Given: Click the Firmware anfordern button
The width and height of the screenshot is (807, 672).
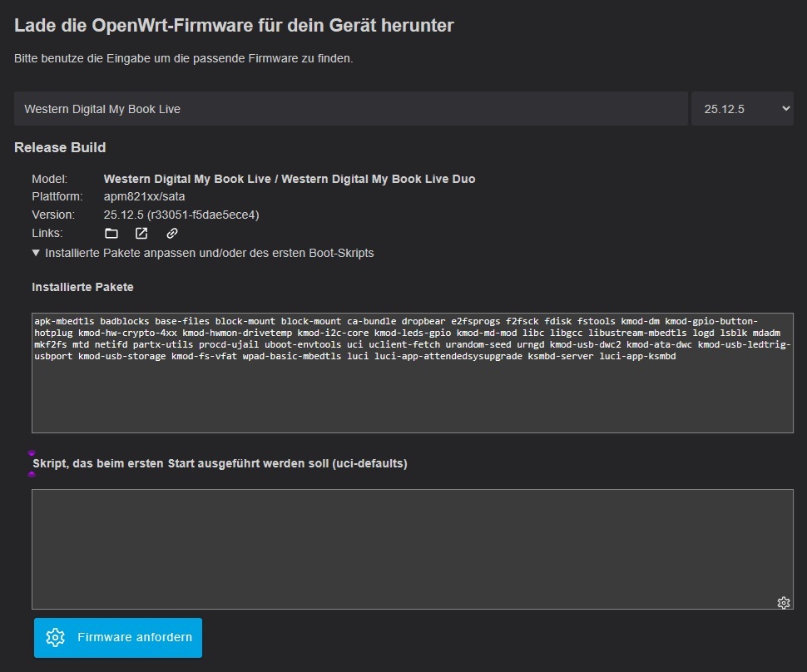Looking at the screenshot, I should [x=118, y=638].
